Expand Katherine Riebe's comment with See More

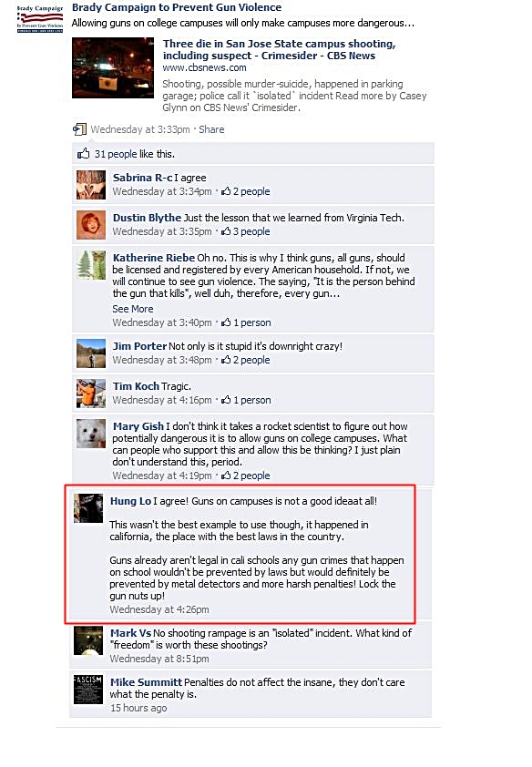click(x=132, y=309)
